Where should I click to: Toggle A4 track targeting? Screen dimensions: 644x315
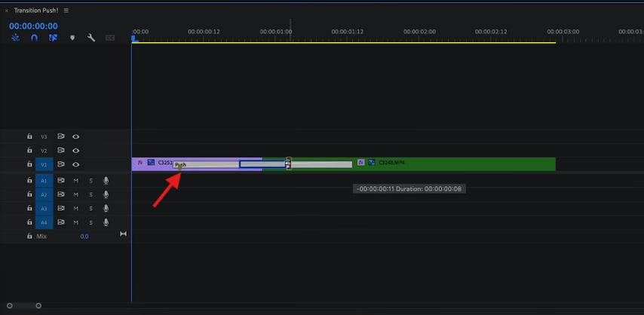44,222
